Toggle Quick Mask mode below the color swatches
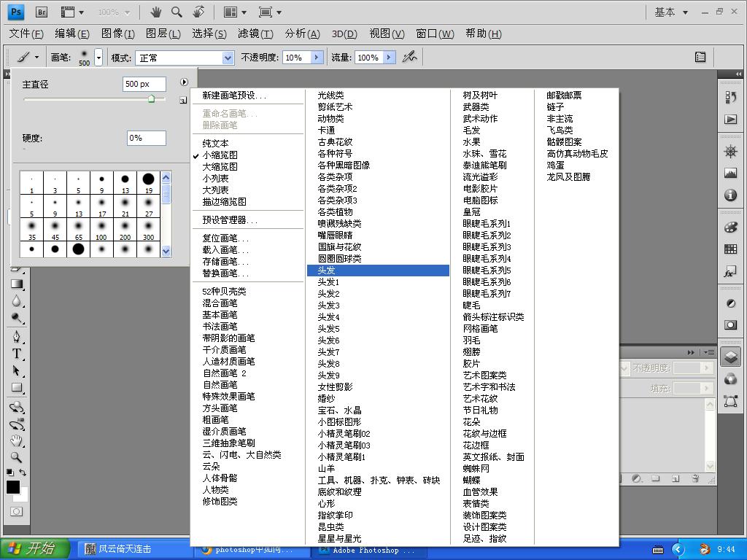This screenshot has width=747, height=560. coord(17,511)
